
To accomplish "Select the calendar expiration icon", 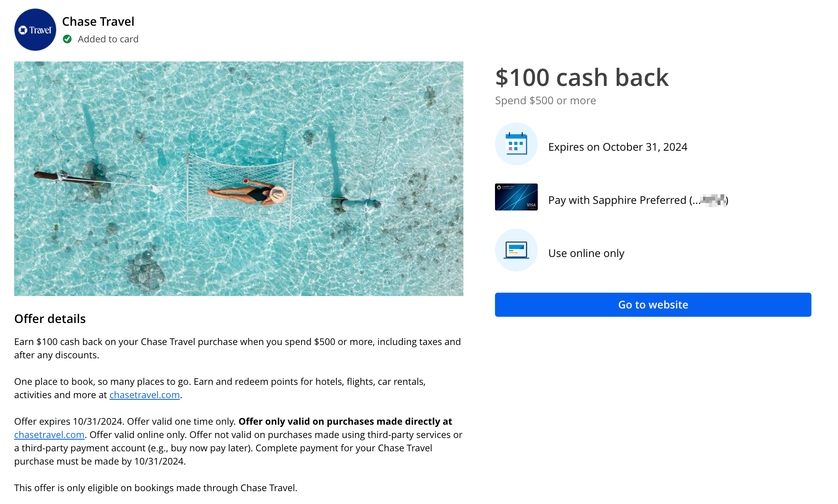I will [x=516, y=144].
